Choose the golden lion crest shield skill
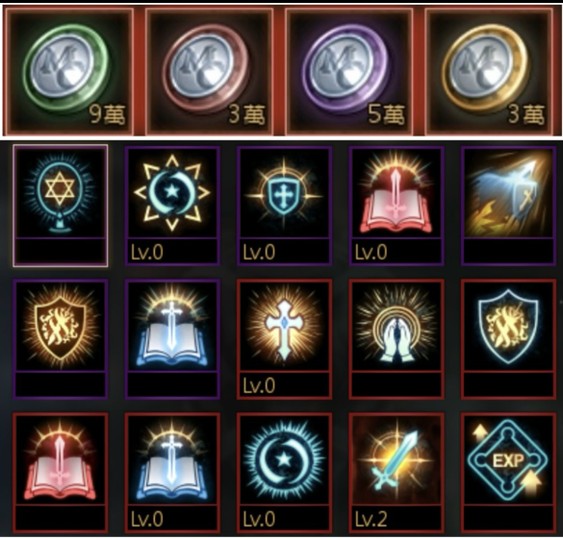The image size is (563, 540). 60,339
